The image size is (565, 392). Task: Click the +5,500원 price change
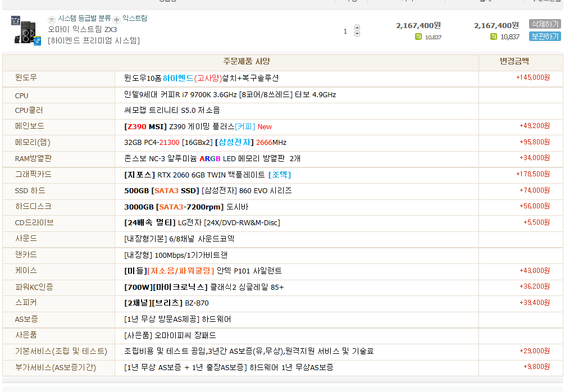(x=536, y=222)
